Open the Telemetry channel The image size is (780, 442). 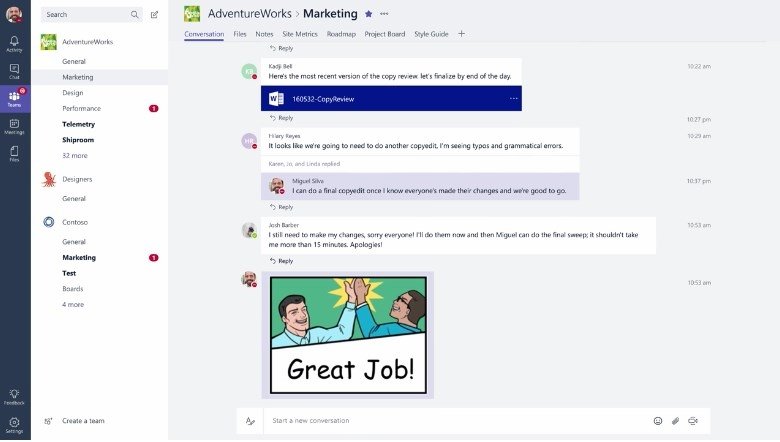pos(79,124)
